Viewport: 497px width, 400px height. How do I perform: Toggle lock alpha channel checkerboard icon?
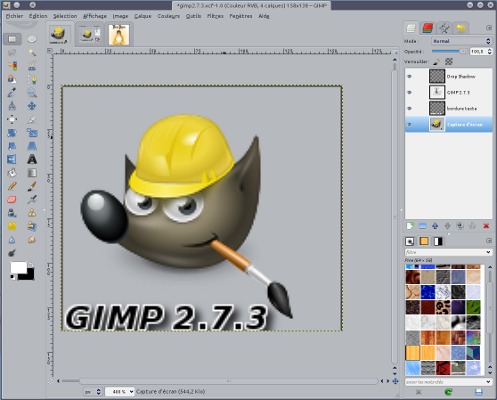point(449,62)
